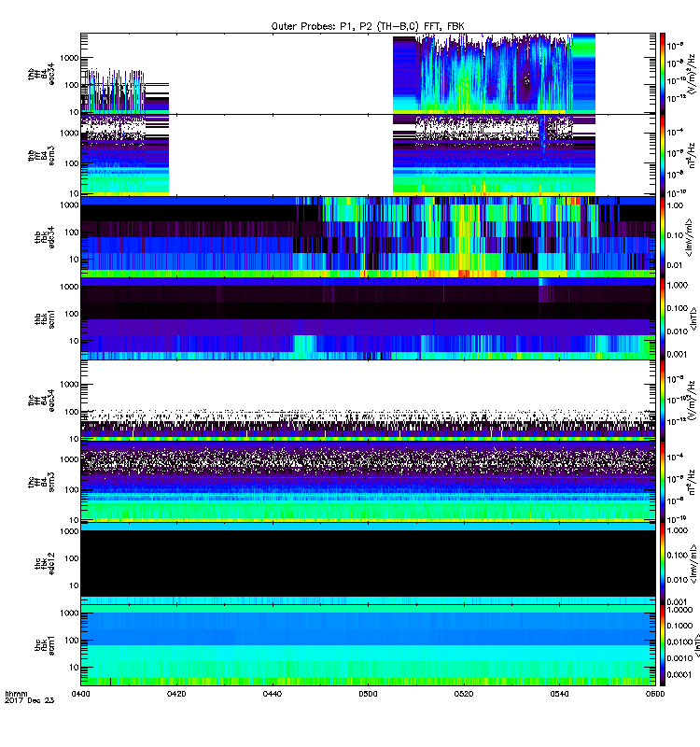Click the '0.0001' colorbar tick value
The width and height of the screenshot is (700, 747).
pos(679,674)
